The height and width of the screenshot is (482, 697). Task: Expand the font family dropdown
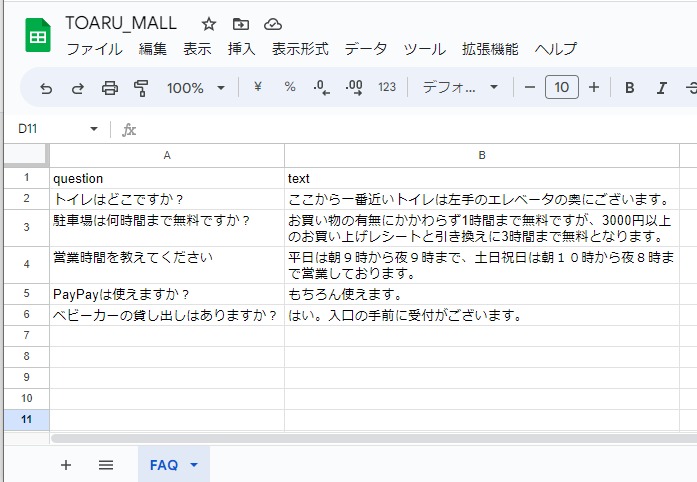[460, 88]
